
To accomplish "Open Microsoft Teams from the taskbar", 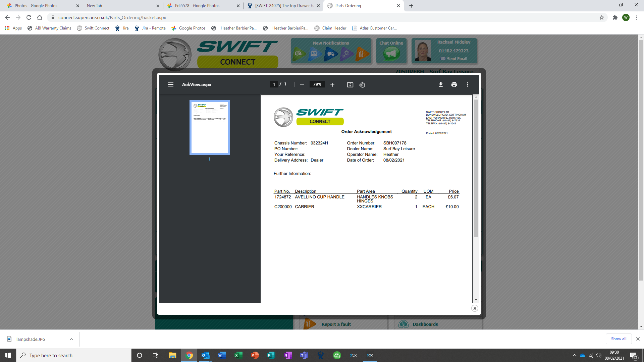I will (x=304, y=355).
